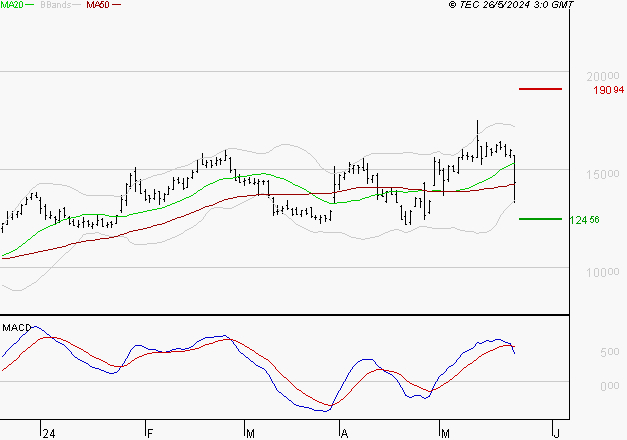Click the MACD 5.00 axis label
Screen dimensions: 627x440
[609, 352]
